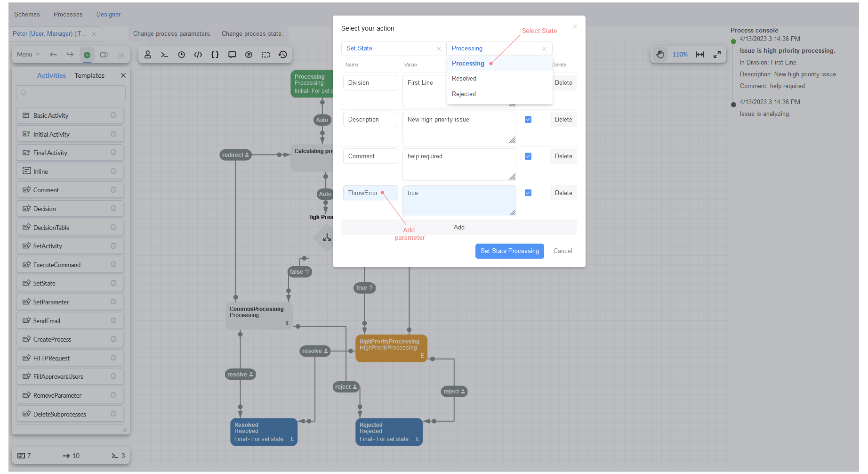Cancel the Select your action dialog

[563, 251]
